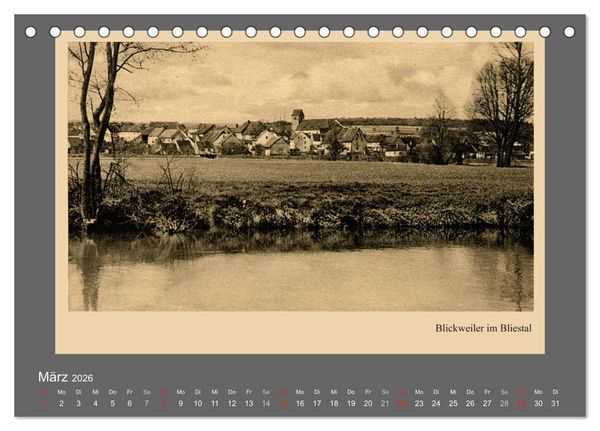This screenshot has height=431, width=600.
Task: Select Saturday date 28
Action: (x=504, y=403)
